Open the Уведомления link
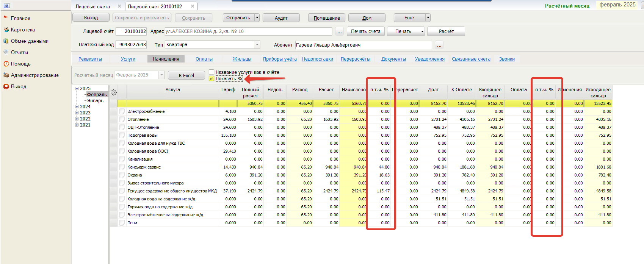 pos(430,59)
